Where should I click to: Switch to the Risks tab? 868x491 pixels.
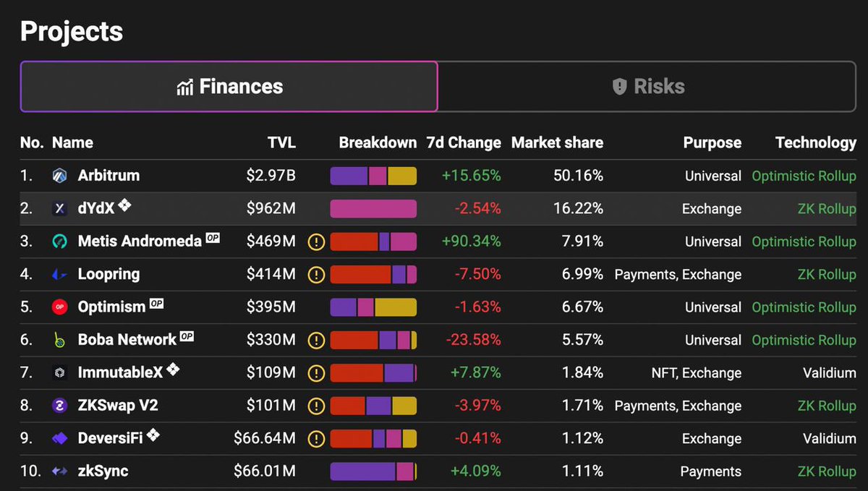647,87
